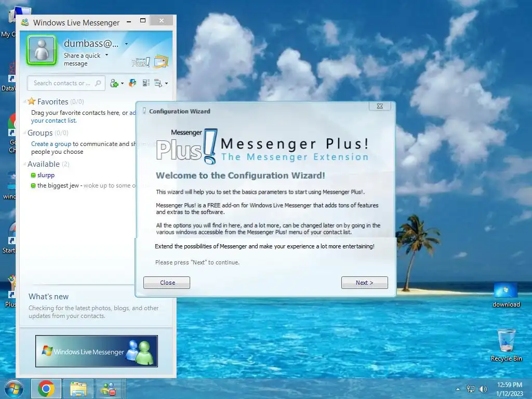This screenshot has width=532, height=399.
Task: Open File Explorer from the taskbar
Action: [x=78, y=389]
